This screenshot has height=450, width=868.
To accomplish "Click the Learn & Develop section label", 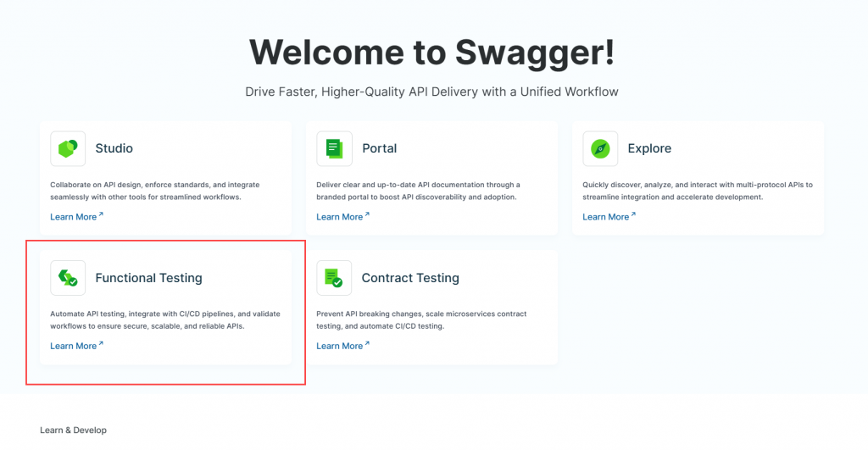I will click(x=74, y=431).
